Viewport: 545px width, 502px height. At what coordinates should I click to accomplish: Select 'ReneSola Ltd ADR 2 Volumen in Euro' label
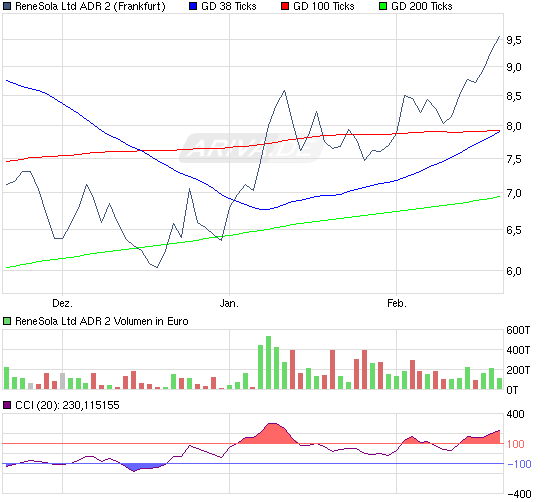click(x=102, y=321)
